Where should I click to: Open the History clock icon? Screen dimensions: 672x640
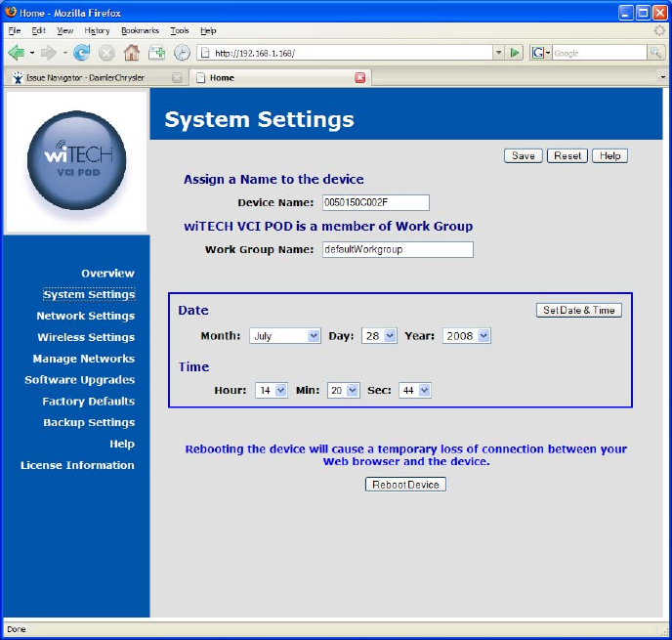(x=182, y=53)
